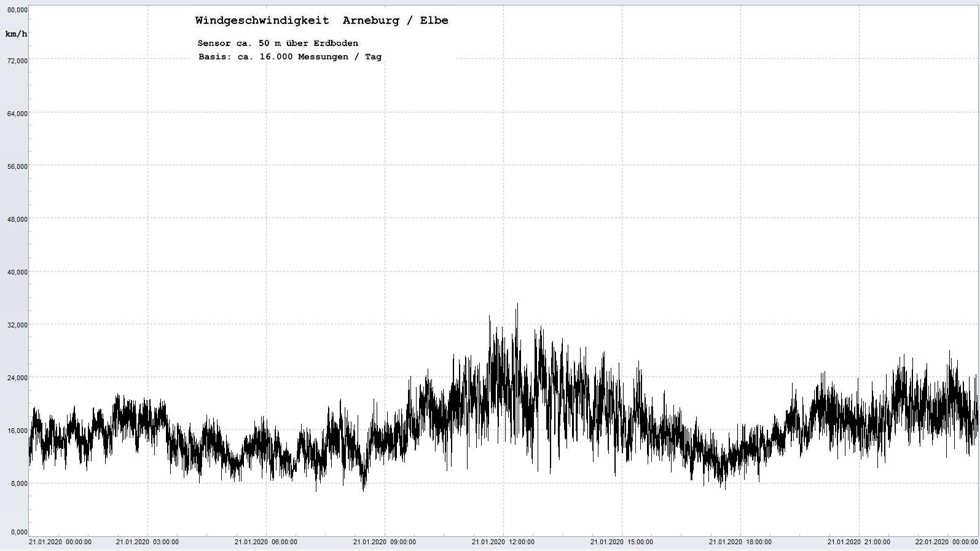Select the 21.01.2020 12:00:00 time label
The height and width of the screenshot is (551, 980).
tap(503, 542)
